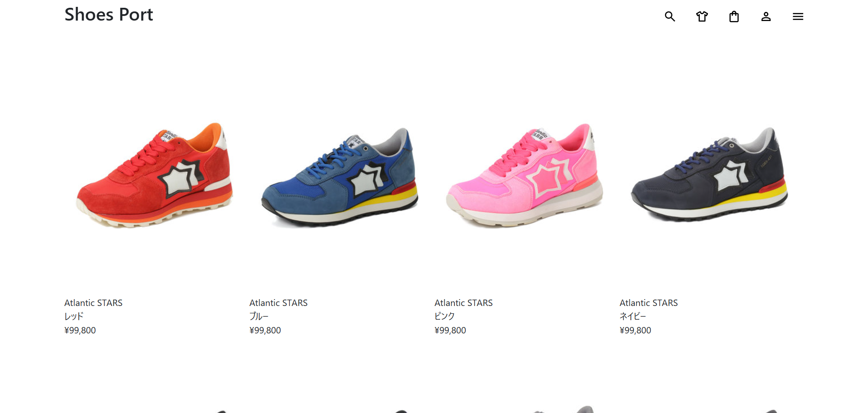Open Atlantic STARS title above ピンク
Viewport: 868px width, 413px height.
[463, 303]
